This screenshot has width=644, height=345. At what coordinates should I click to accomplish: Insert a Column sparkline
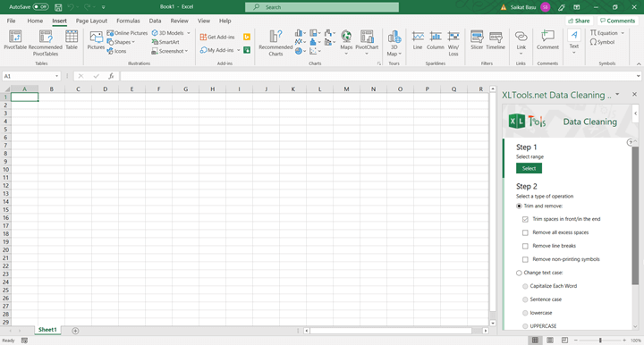coord(436,40)
